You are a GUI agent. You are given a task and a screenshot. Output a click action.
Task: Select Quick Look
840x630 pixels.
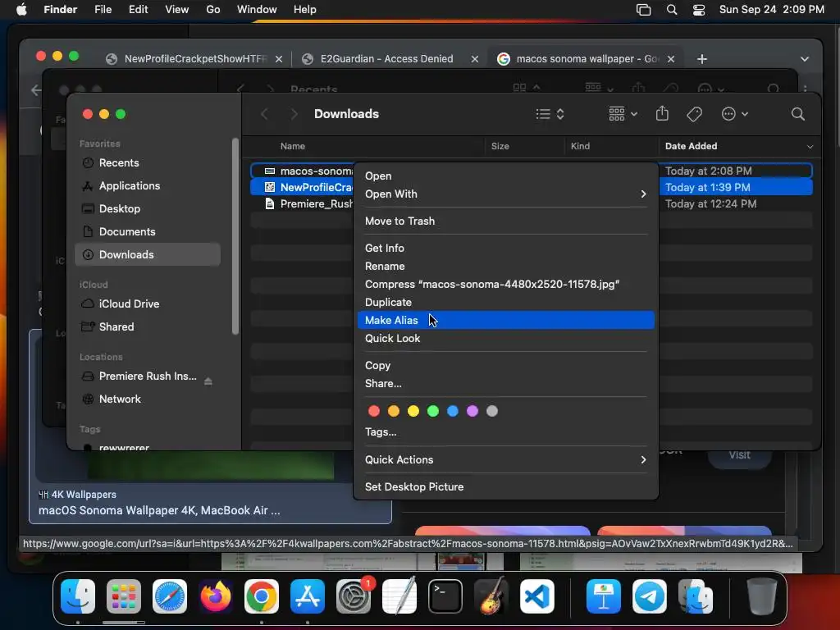pyautogui.click(x=505, y=339)
